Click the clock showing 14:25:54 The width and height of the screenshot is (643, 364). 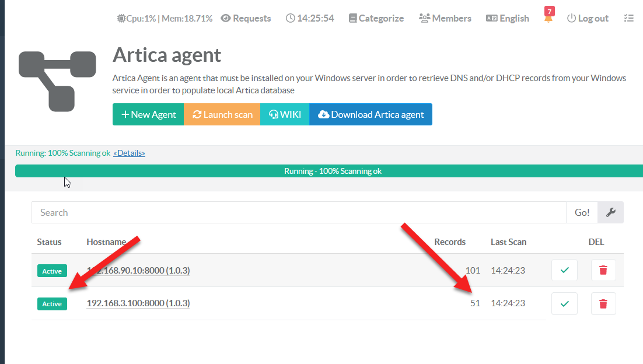pos(310,18)
